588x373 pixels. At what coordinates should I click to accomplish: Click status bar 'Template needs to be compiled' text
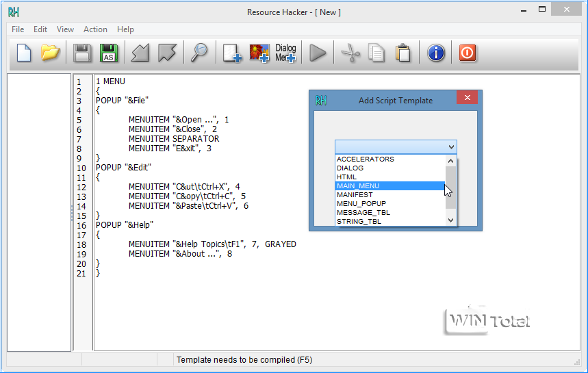(244, 360)
